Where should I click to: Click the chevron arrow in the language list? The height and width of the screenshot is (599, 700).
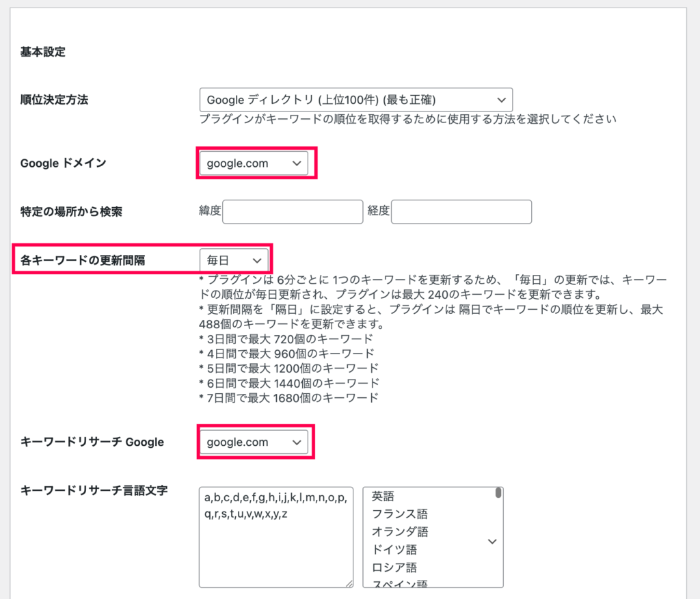pos(492,542)
